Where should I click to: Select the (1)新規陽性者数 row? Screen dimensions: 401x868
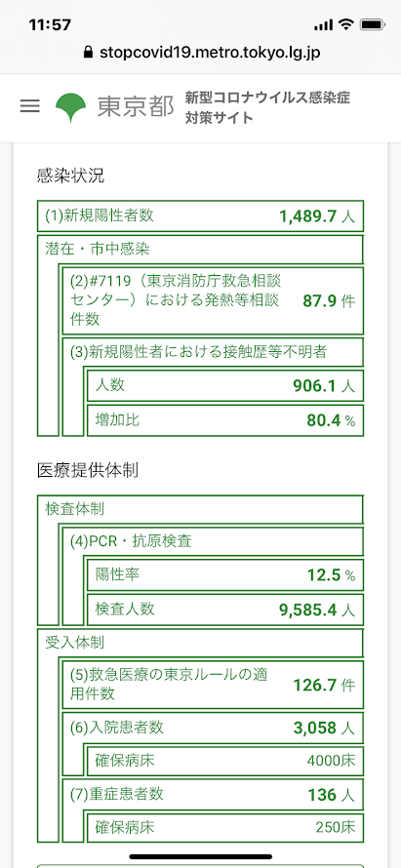click(x=201, y=216)
